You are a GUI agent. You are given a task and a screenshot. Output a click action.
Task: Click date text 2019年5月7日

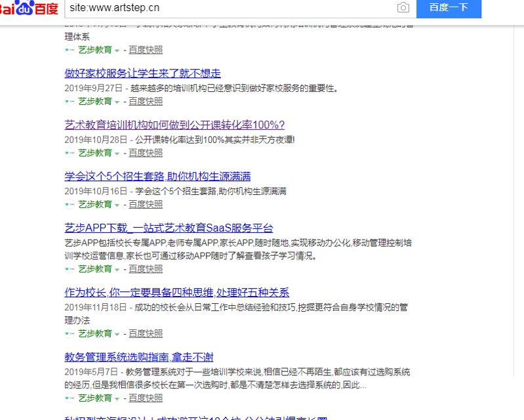point(91,372)
